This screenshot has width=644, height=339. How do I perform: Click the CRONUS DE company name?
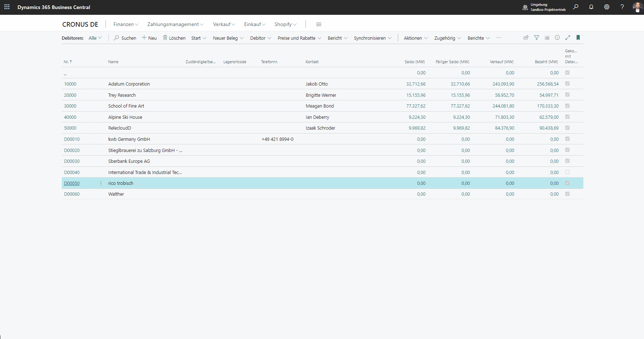(x=80, y=24)
